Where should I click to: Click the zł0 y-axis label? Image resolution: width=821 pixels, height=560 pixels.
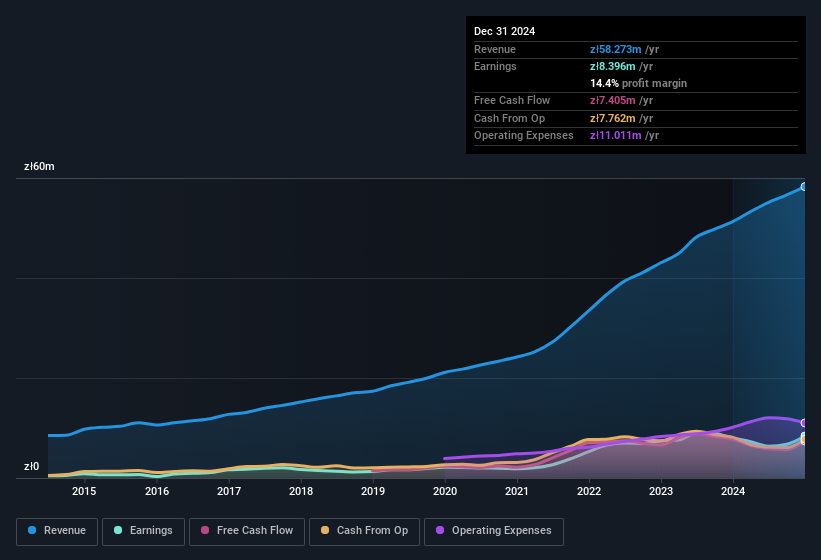pos(31,466)
